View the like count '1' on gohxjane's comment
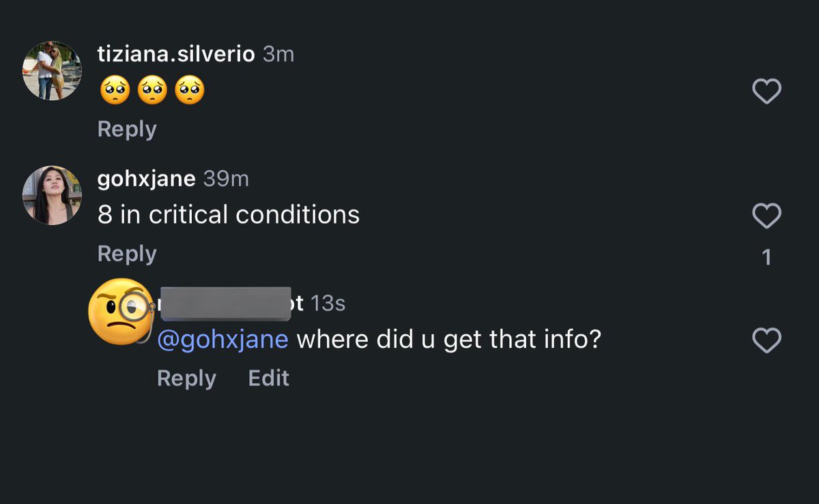The width and height of the screenshot is (819, 504). [766, 257]
